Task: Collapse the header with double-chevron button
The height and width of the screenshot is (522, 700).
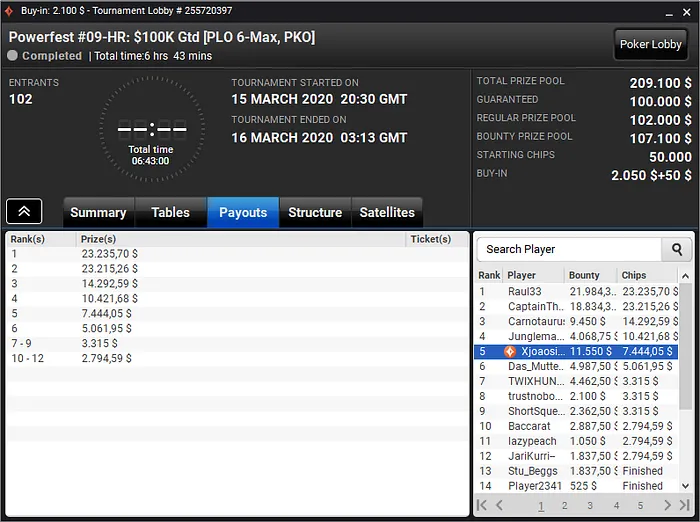Action: tap(24, 211)
